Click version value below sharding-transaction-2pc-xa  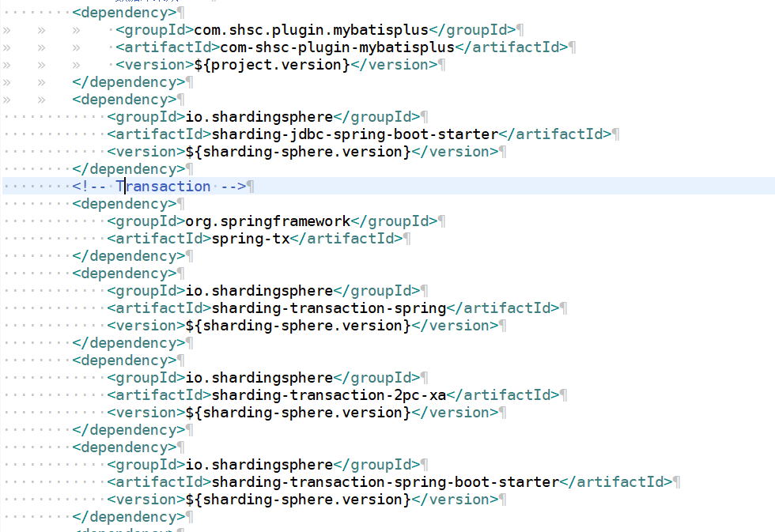pos(298,413)
